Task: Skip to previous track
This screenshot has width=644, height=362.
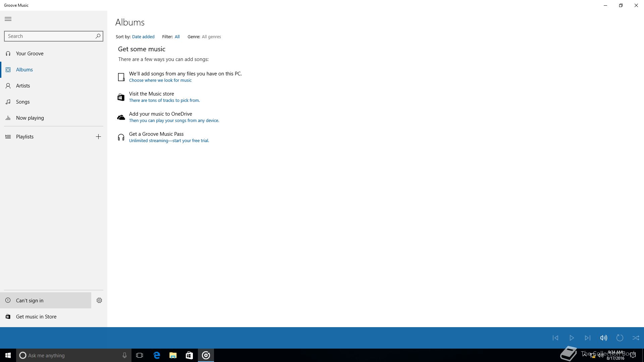Action: 555,338
